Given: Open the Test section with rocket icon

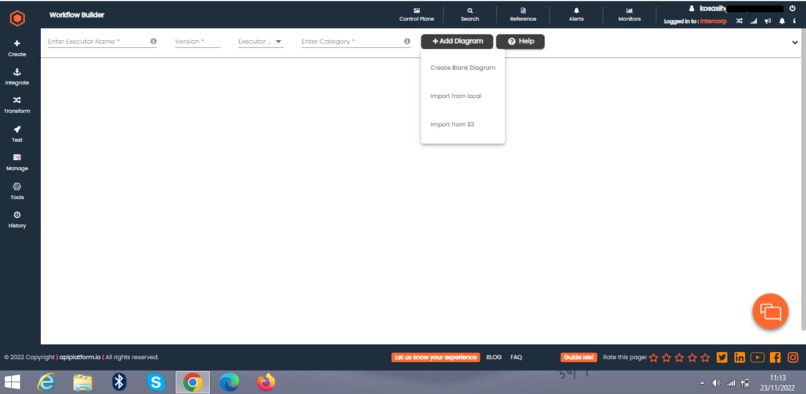Looking at the screenshot, I should pyautogui.click(x=17, y=134).
